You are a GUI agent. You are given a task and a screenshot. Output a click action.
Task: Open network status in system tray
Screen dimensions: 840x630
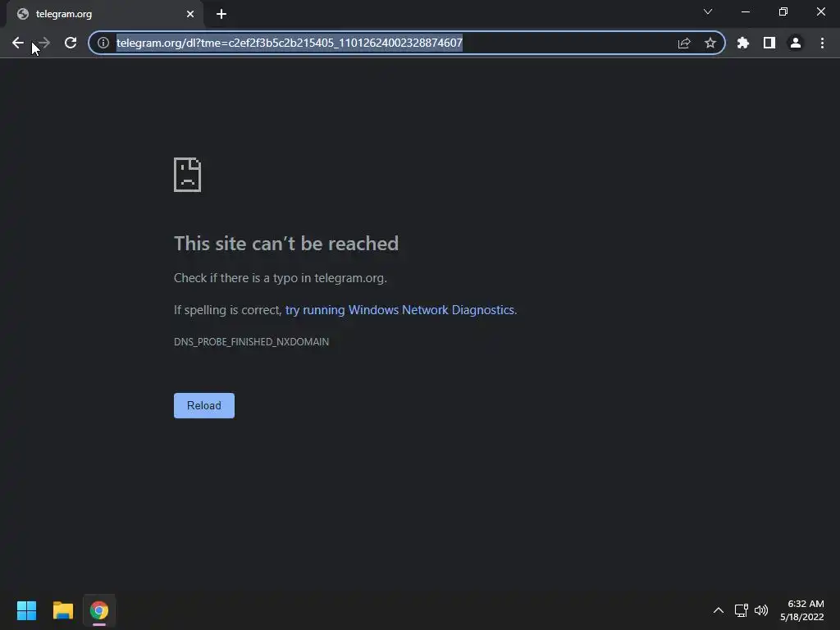(x=742, y=610)
